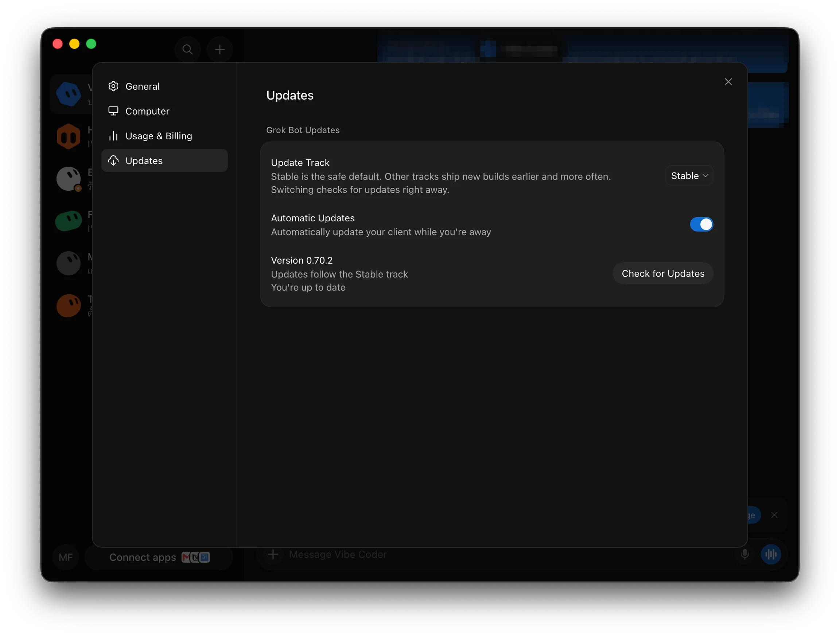
Task: Click the monitor icon beside Computer
Action: (113, 111)
